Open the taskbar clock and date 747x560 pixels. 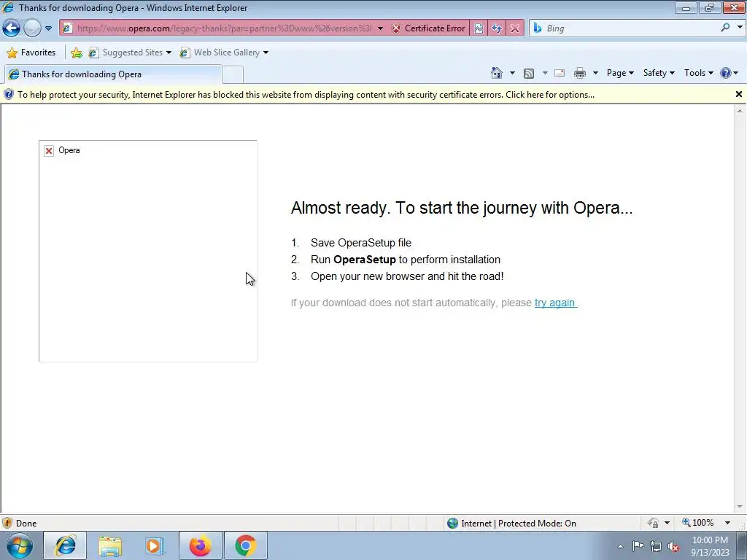click(710, 546)
